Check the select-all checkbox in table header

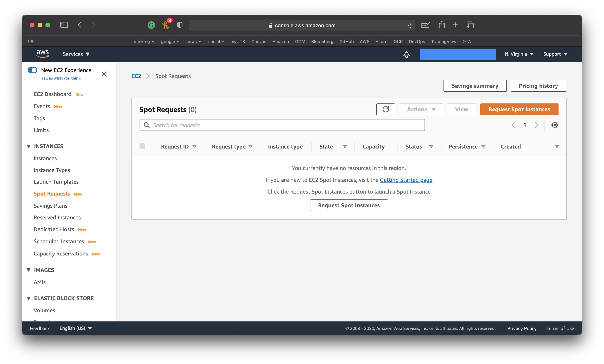(142, 146)
